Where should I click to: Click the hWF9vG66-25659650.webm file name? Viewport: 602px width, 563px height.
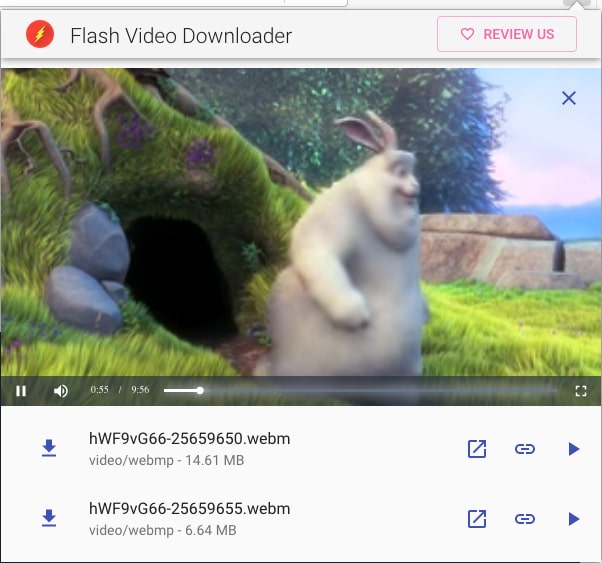(189, 439)
